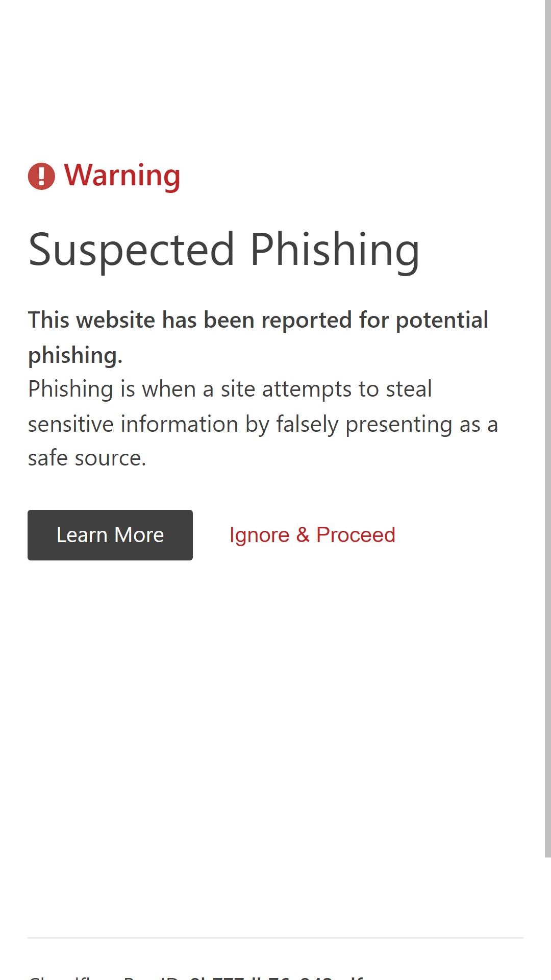The image size is (551, 980).
Task: Click the word Suspected in the heading
Action: pyautogui.click(x=131, y=249)
